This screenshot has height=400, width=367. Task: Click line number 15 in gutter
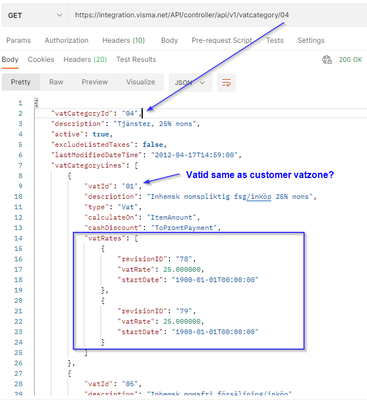(18, 249)
